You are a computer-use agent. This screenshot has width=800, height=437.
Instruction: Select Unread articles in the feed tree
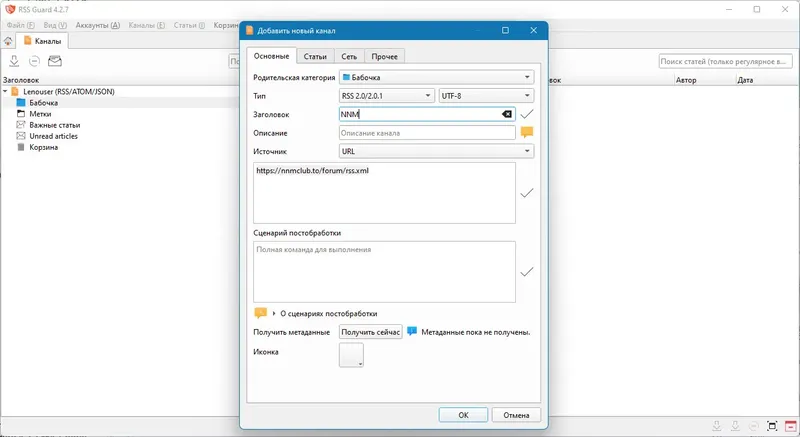[x=54, y=136]
